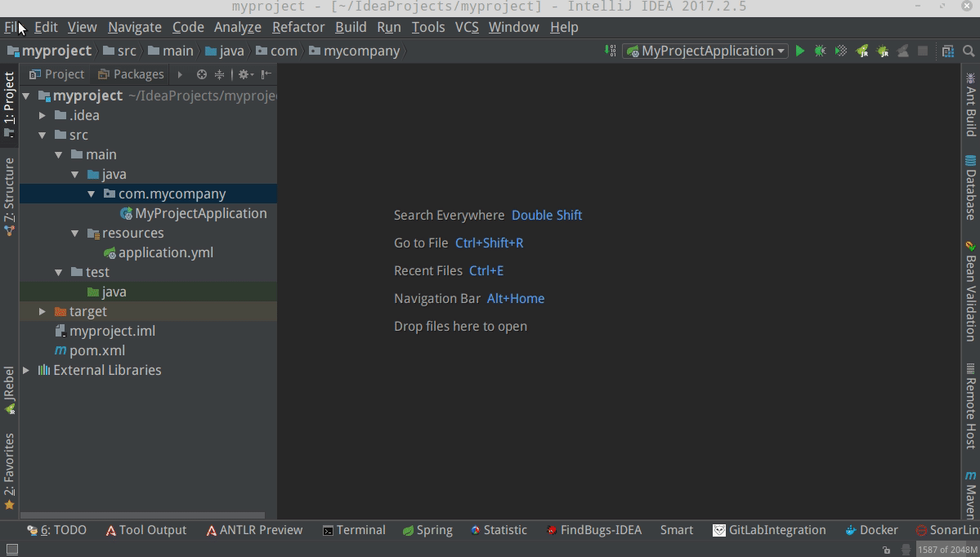Screen dimensions: 980x557
Task: Open the File menu
Action: tap(13, 28)
